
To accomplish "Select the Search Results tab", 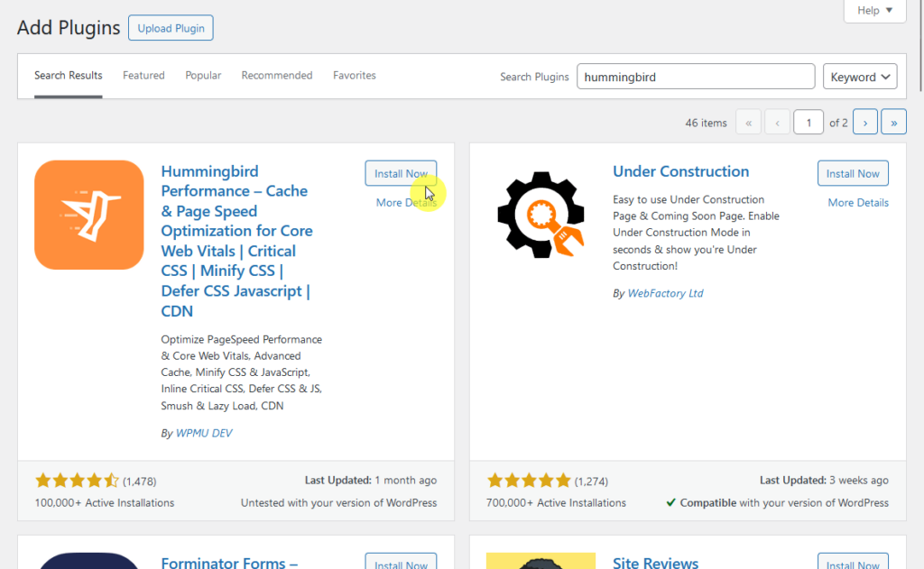I will pos(69,76).
